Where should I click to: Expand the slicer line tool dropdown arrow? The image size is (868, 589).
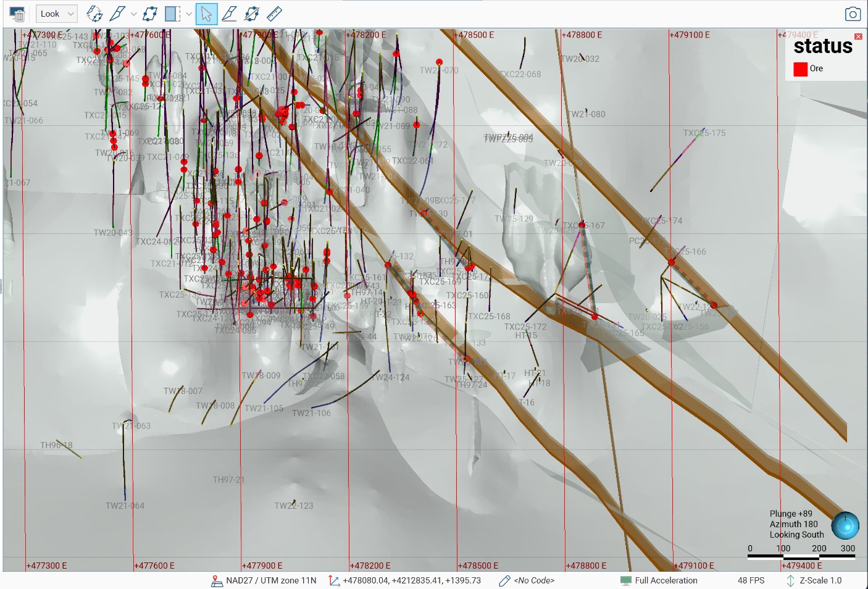[x=133, y=14]
